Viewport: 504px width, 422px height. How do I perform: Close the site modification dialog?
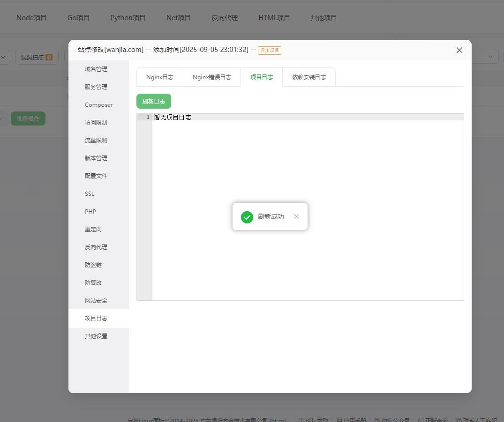click(x=459, y=50)
